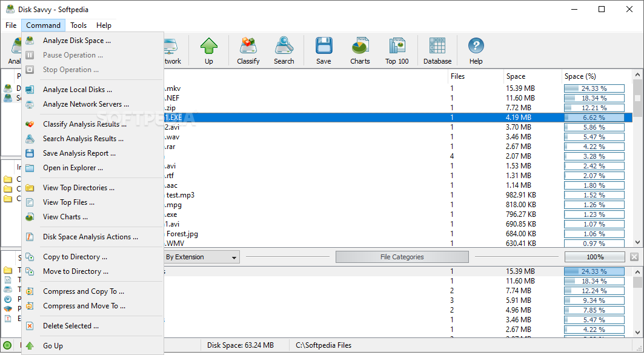644x355 pixels.
Task: Open the Help menu in menu bar
Action: tap(104, 25)
